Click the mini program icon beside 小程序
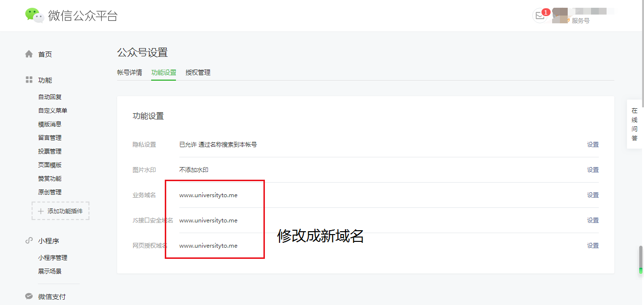 tap(29, 240)
